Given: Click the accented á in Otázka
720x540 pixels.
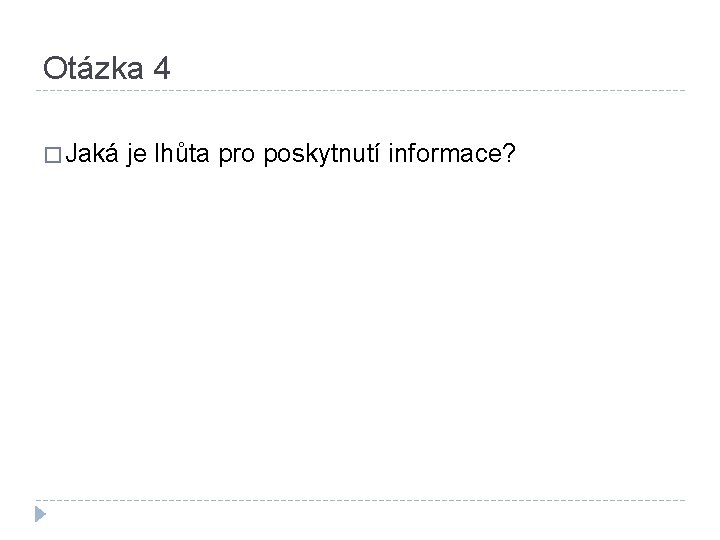Looking at the screenshot, I should 83,68.
